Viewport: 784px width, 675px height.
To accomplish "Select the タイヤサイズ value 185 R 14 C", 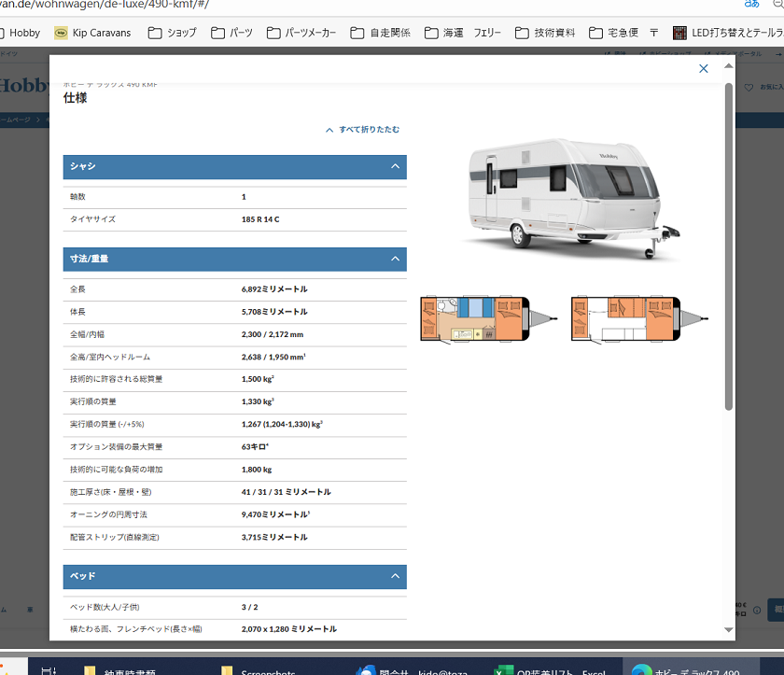I will point(260,219).
